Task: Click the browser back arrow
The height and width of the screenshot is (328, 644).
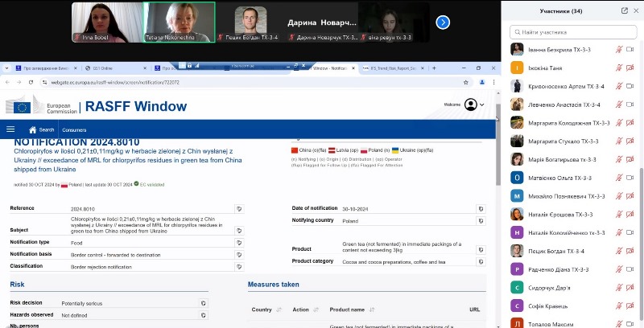Action: 9,82
